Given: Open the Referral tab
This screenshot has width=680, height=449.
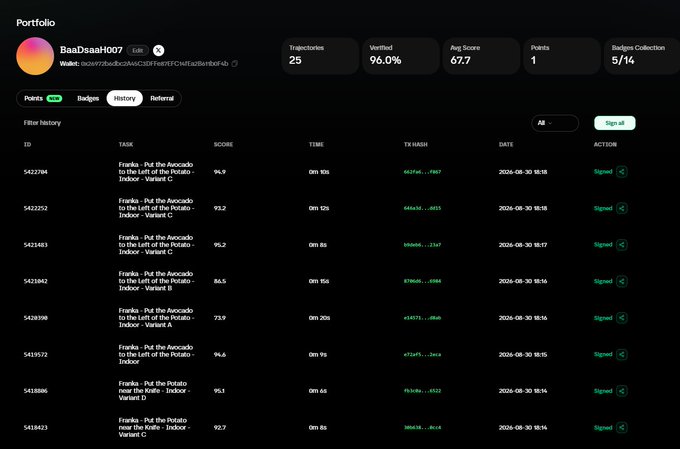Looking at the screenshot, I should click(162, 98).
